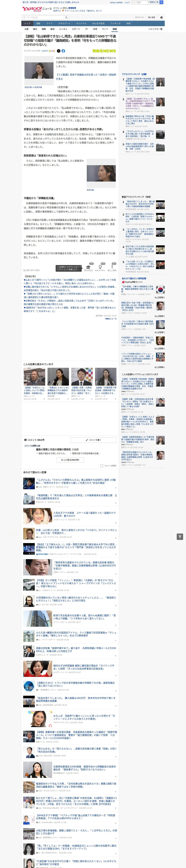Click the blue search button at the top
This screenshot has width=186, height=868.
(161, 2)
